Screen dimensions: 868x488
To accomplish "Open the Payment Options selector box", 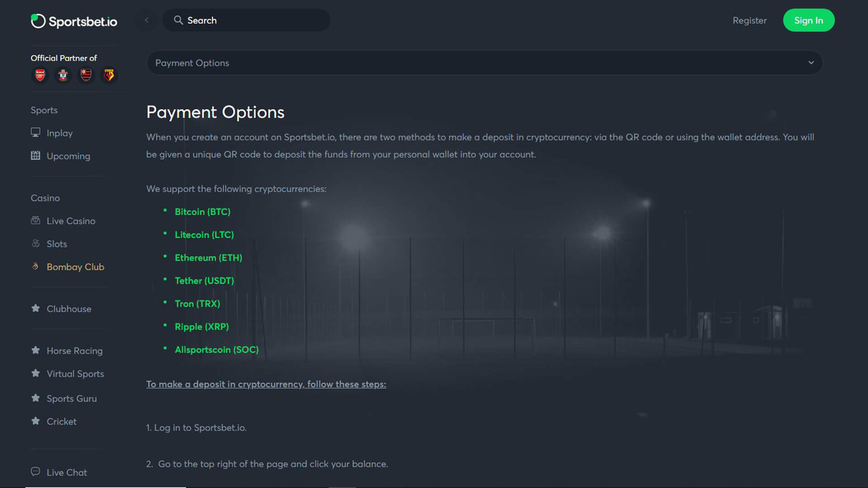I will 484,63.
